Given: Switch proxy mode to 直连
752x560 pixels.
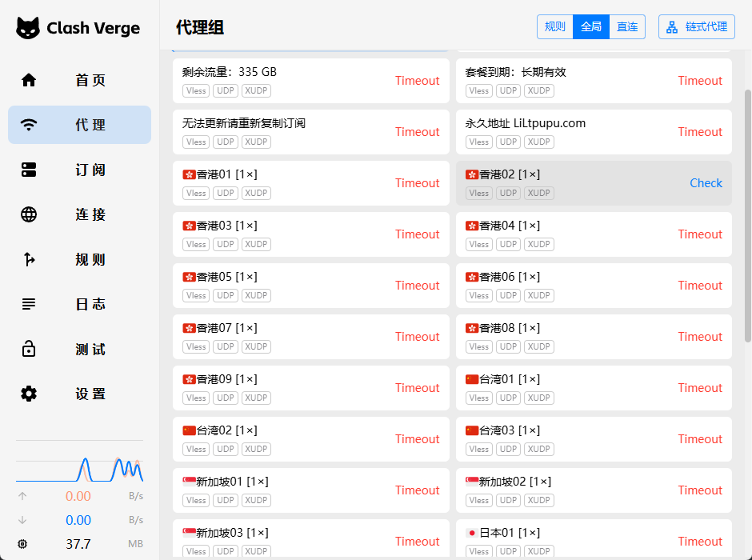Looking at the screenshot, I should (627, 26).
